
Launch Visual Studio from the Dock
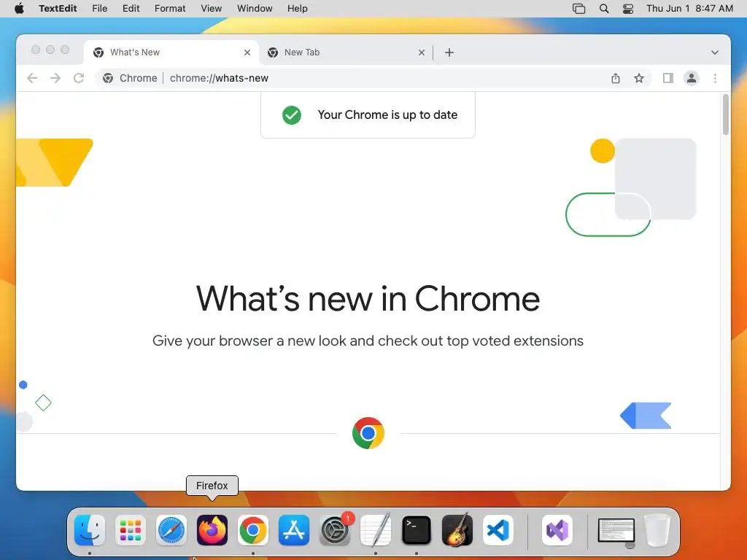pos(557,530)
